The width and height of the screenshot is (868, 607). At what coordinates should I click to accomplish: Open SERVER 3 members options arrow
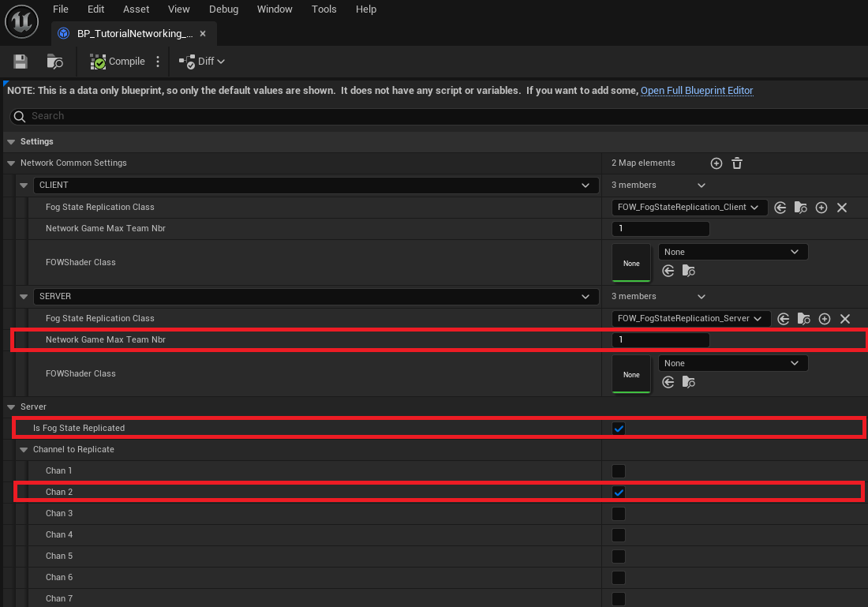click(x=702, y=297)
